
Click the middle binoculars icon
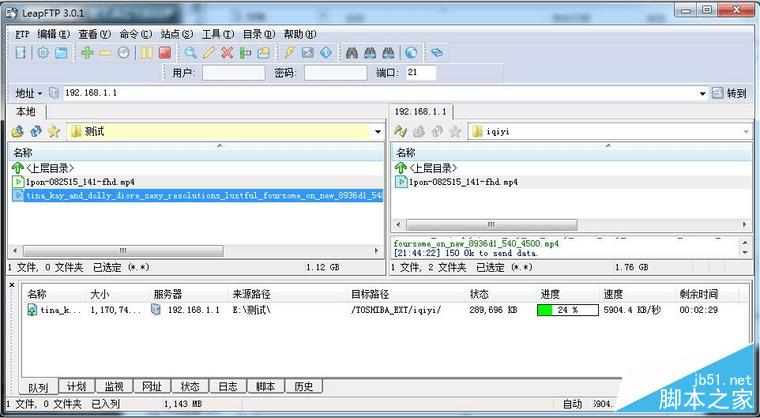click(370, 53)
